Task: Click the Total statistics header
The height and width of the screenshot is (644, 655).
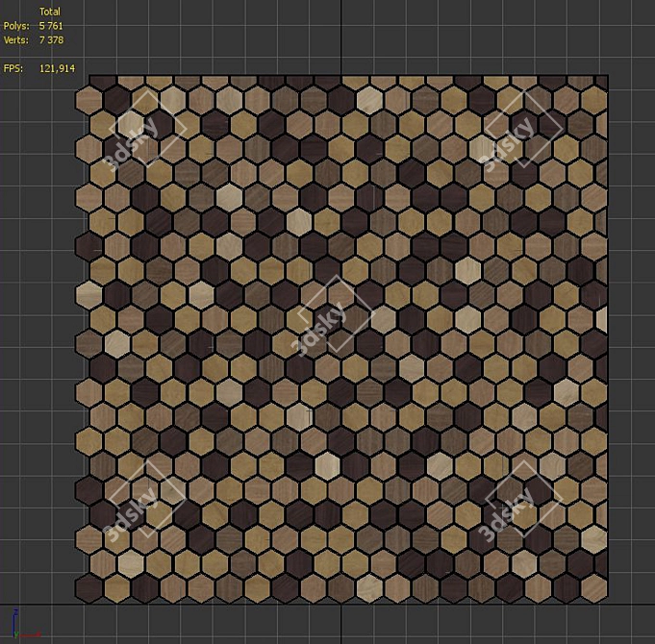Action: point(49,12)
